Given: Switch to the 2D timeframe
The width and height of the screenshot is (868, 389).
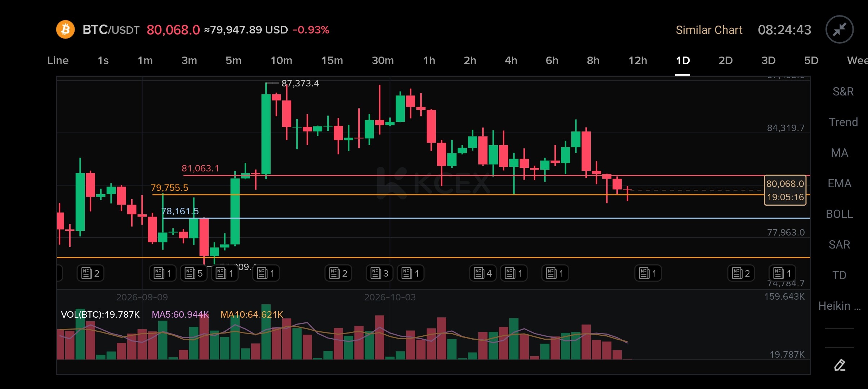Looking at the screenshot, I should point(725,61).
